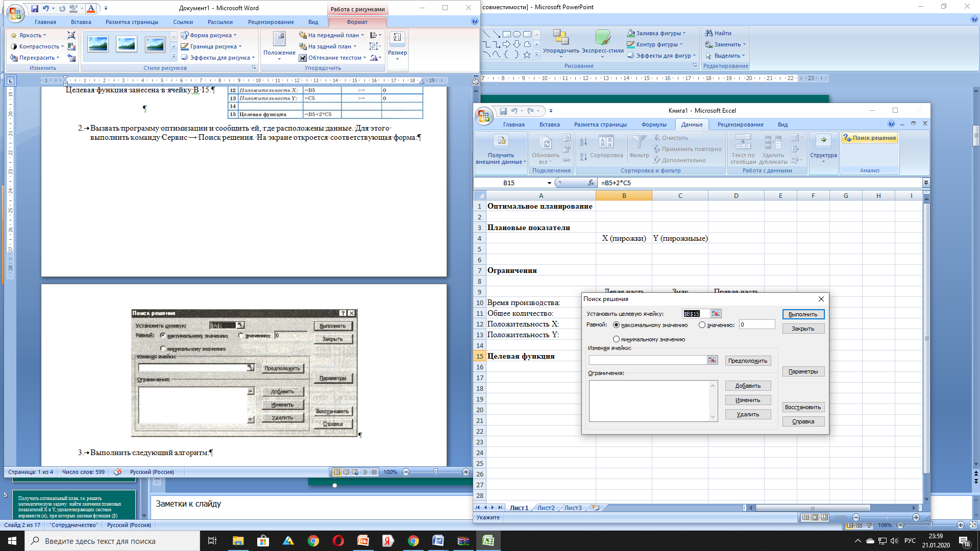Click the Выполнить button in Поиск решения
The width and height of the screenshot is (980, 551).
(803, 314)
